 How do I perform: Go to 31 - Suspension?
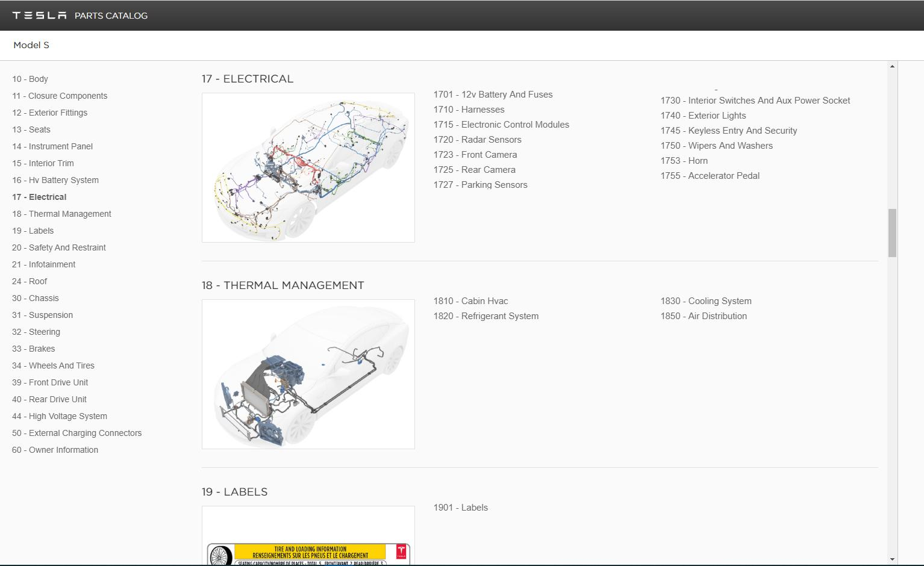point(42,315)
